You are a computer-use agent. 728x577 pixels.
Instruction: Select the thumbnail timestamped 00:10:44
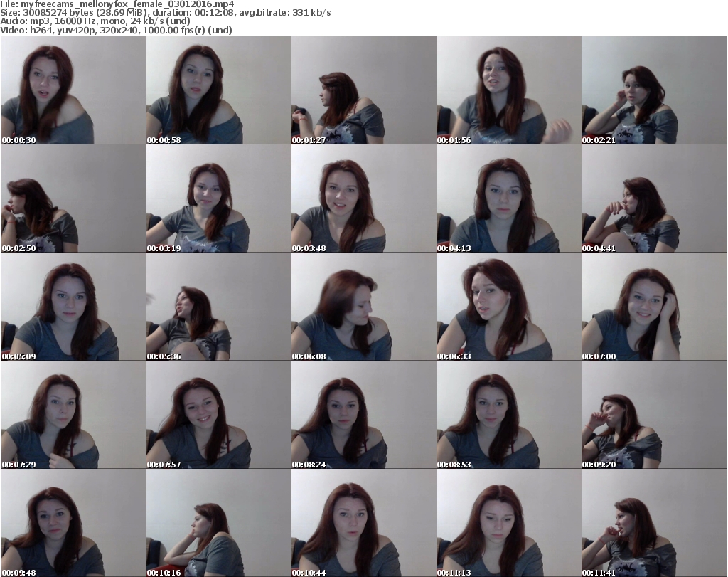tap(363, 523)
